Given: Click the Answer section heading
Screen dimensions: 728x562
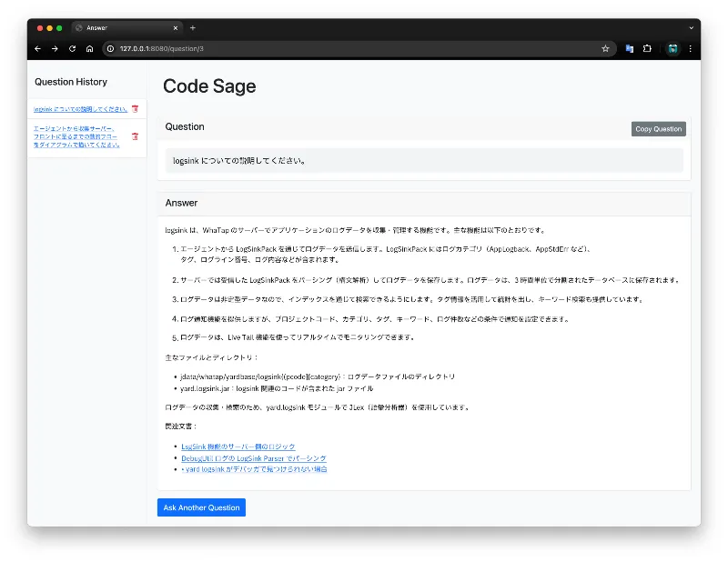Looking at the screenshot, I should [x=181, y=203].
